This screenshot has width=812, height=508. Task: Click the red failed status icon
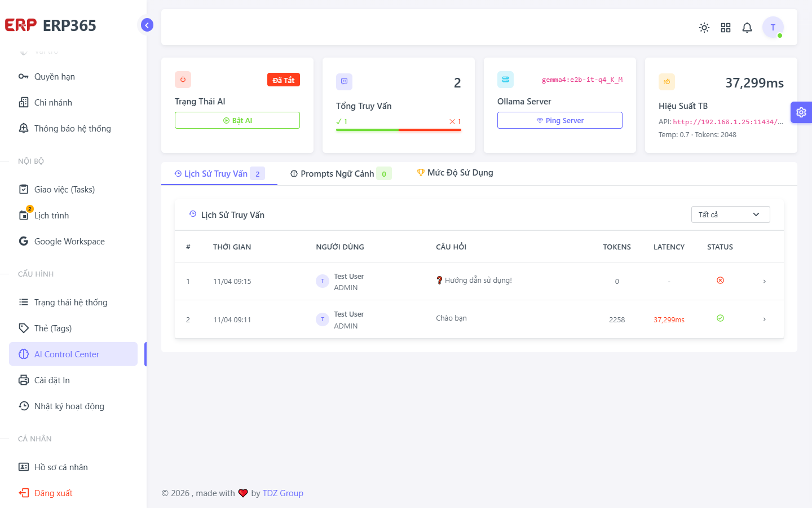[720, 281]
